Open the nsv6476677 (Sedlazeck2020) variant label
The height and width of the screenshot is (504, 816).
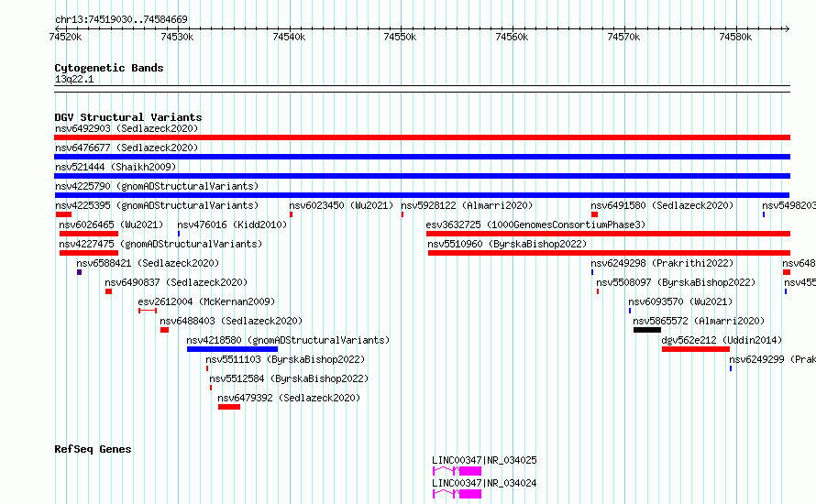coord(127,148)
